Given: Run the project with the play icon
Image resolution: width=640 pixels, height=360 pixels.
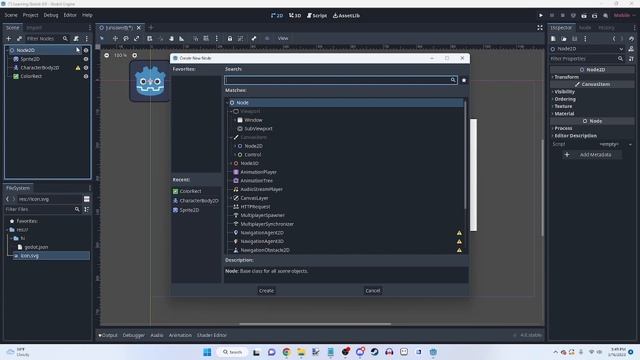Looking at the screenshot, I should tap(541, 16).
